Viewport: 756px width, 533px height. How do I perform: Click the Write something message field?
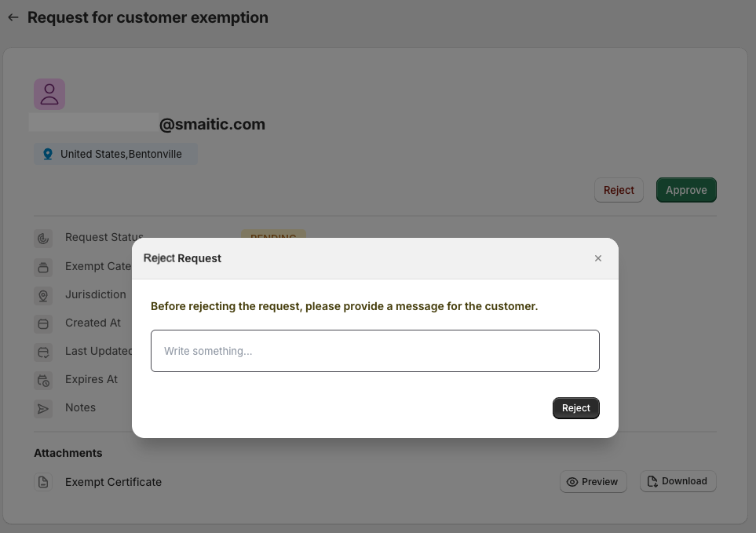click(x=375, y=351)
